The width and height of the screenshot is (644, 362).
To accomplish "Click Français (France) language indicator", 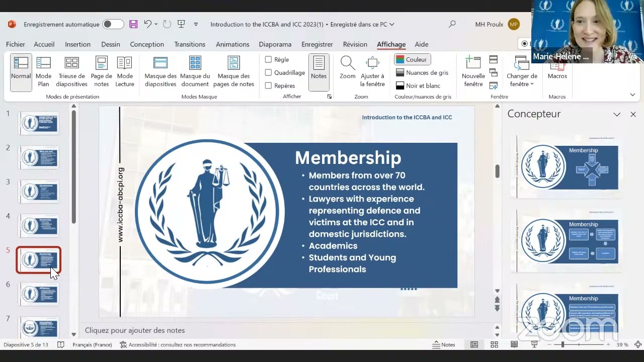I will pyautogui.click(x=92, y=344).
